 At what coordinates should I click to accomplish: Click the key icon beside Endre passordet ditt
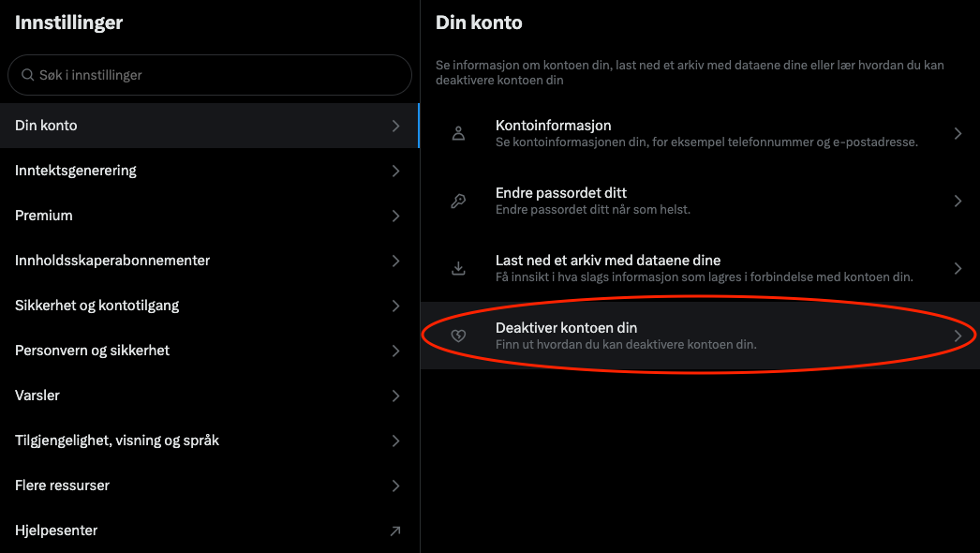[x=458, y=201]
